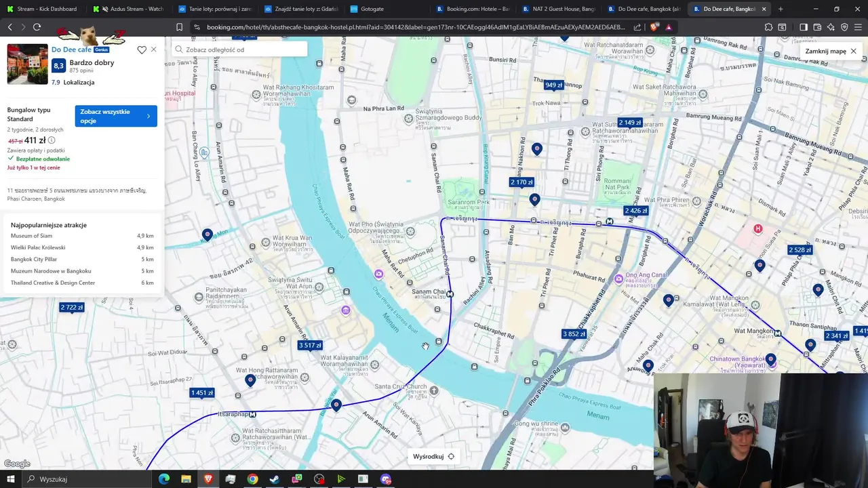Switch to Booking.com: Hotele tab
Screen dimensions: 868x488
473,9
